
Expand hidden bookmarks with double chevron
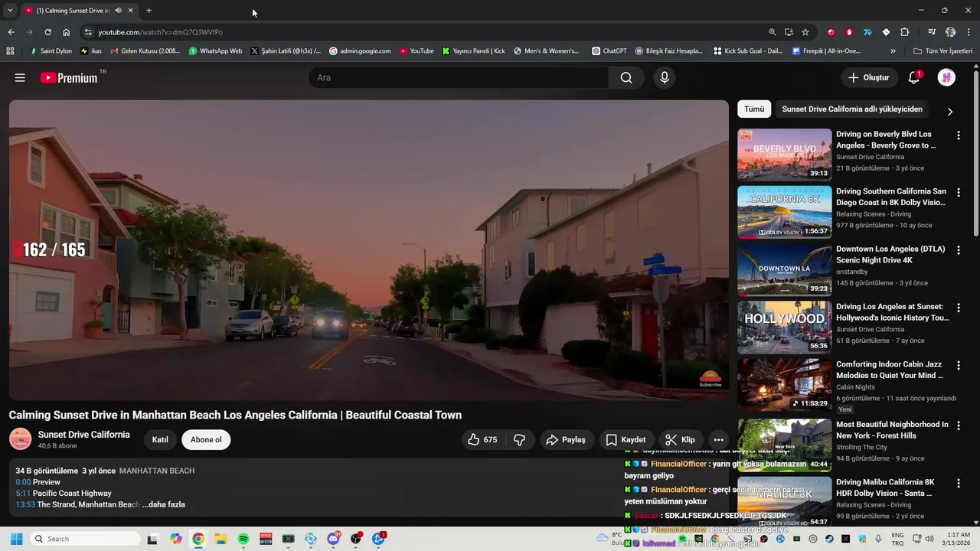coord(893,51)
